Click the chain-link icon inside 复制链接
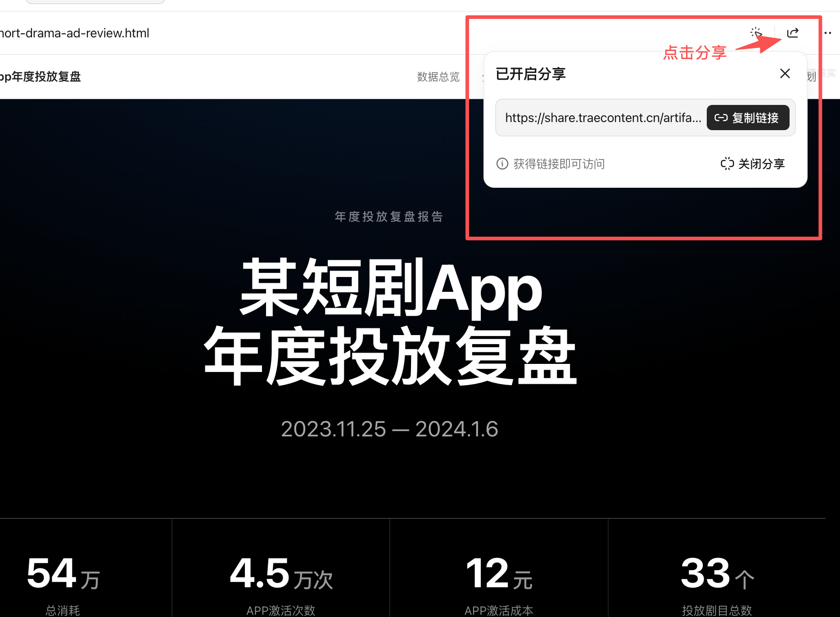Viewport: 840px width, 617px height. [x=721, y=118]
